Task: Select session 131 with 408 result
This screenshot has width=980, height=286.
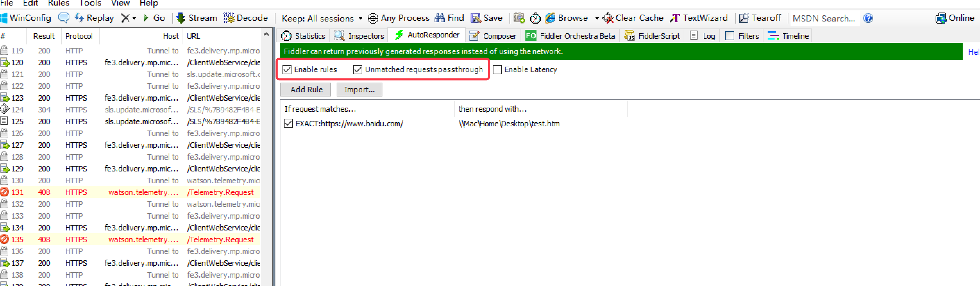Action: point(130,192)
